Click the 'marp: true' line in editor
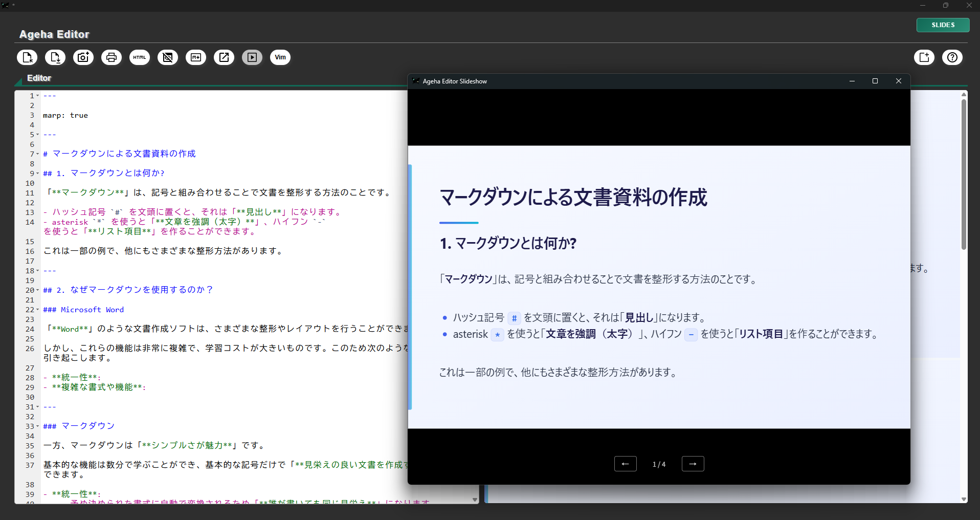The image size is (980, 520). 65,115
